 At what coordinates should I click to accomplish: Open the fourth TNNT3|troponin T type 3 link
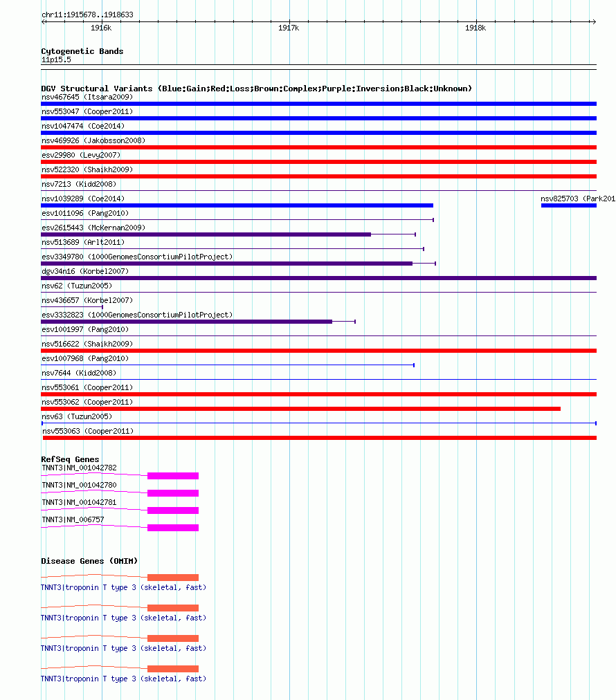(123, 679)
